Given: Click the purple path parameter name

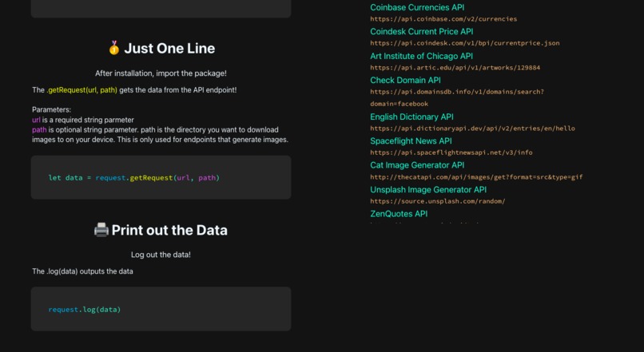Looking at the screenshot, I should 39,129.
